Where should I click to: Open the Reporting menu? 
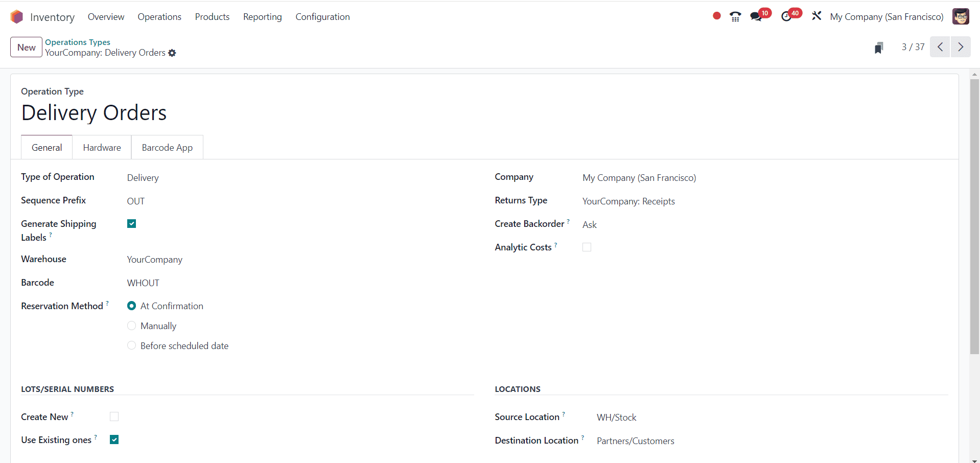262,16
